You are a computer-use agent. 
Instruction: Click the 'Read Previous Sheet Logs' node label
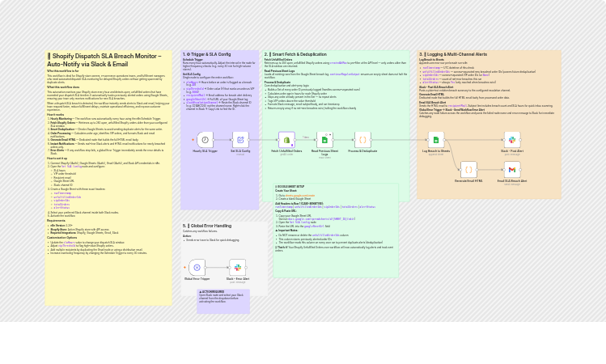point(324,153)
